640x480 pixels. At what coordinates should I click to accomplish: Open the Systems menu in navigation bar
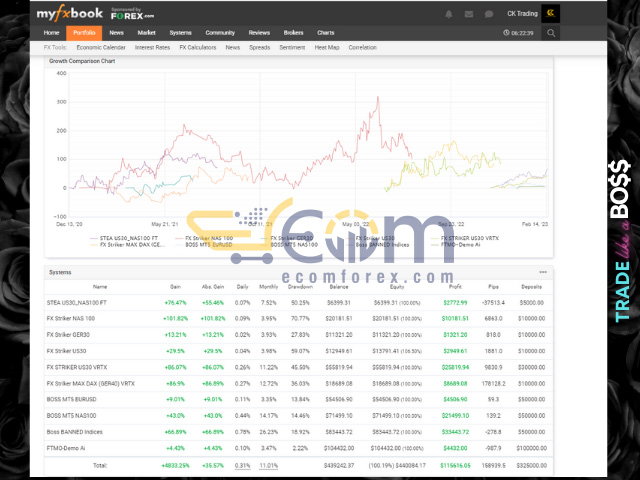[x=180, y=33]
